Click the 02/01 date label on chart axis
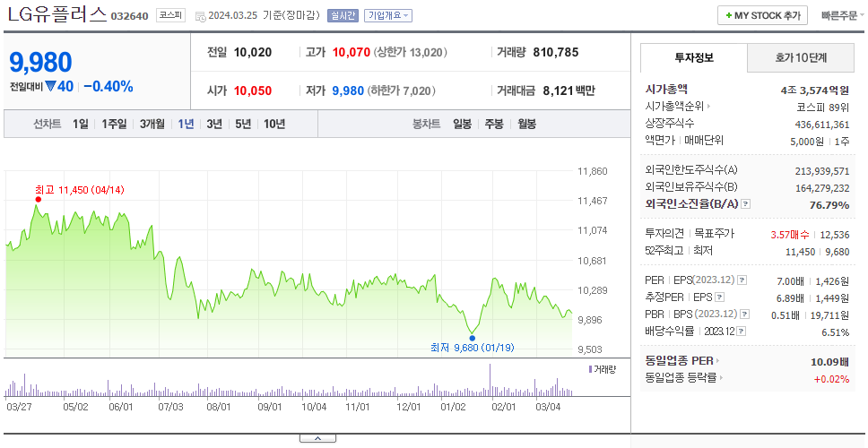868x448 pixels. pyautogui.click(x=504, y=407)
